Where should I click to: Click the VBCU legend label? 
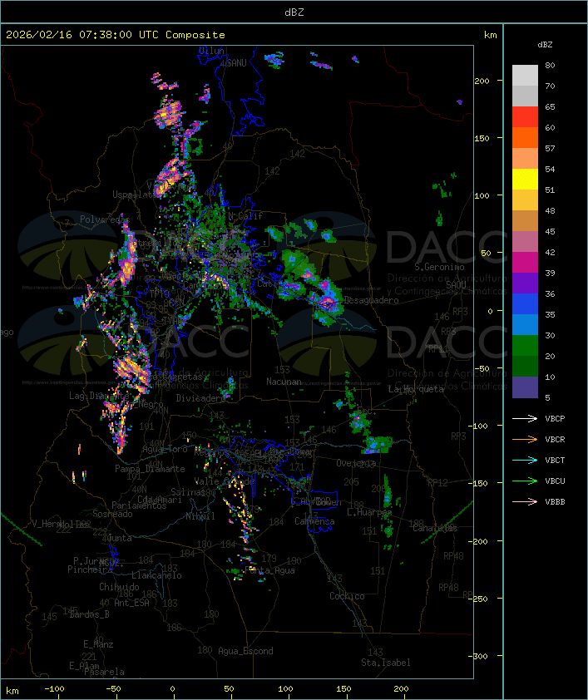[555, 481]
